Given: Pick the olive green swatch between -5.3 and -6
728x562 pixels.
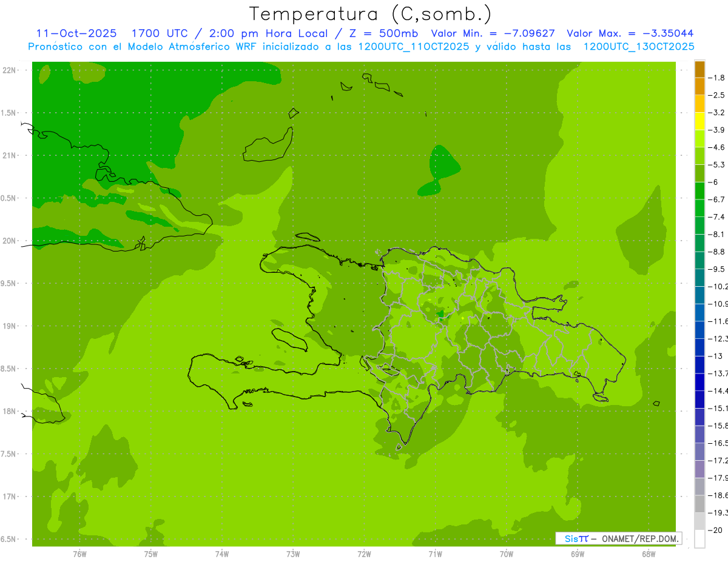Looking at the screenshot, I should (699, 173).
